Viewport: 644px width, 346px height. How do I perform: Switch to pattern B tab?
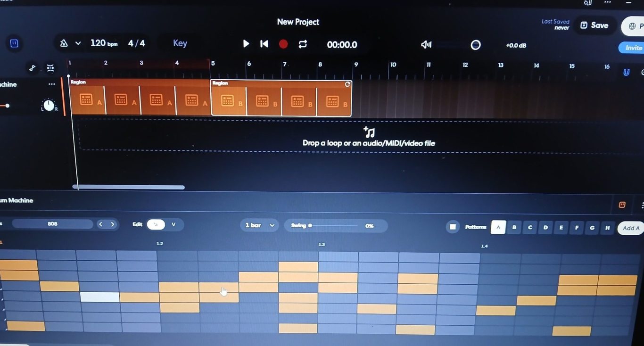click(x=514, y=227)
